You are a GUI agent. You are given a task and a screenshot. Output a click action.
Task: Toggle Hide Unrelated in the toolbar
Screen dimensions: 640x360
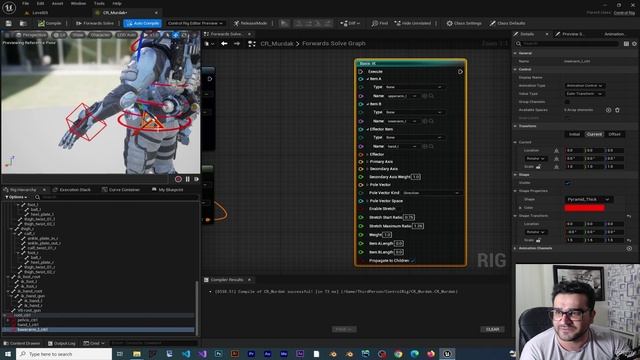(412, 23)
